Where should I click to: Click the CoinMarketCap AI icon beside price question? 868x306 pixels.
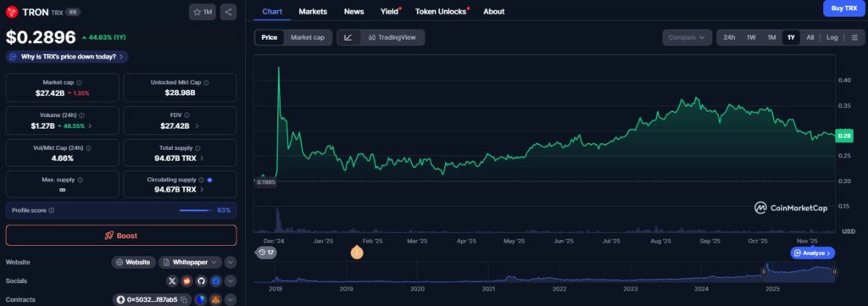[14, 57]
